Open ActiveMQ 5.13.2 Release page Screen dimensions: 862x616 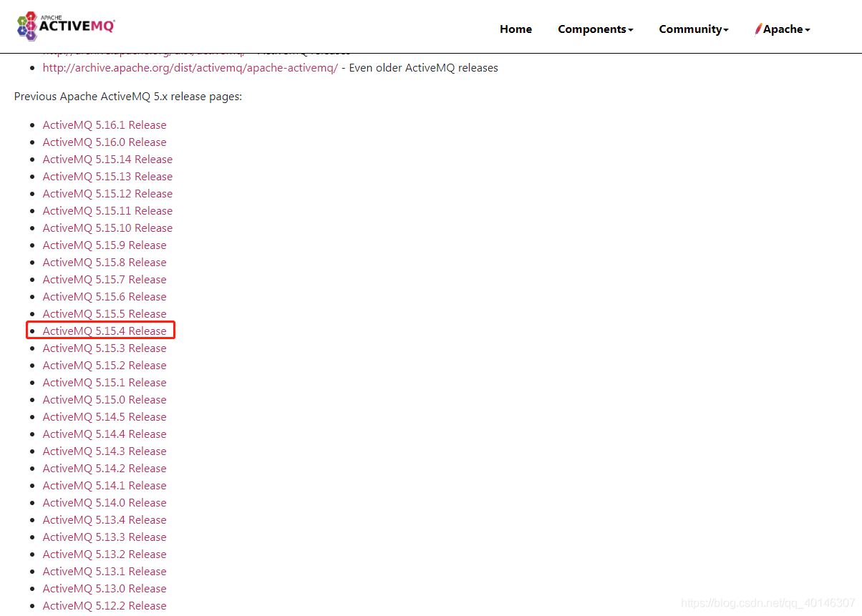pyautogui.click(x=105, y=554)
